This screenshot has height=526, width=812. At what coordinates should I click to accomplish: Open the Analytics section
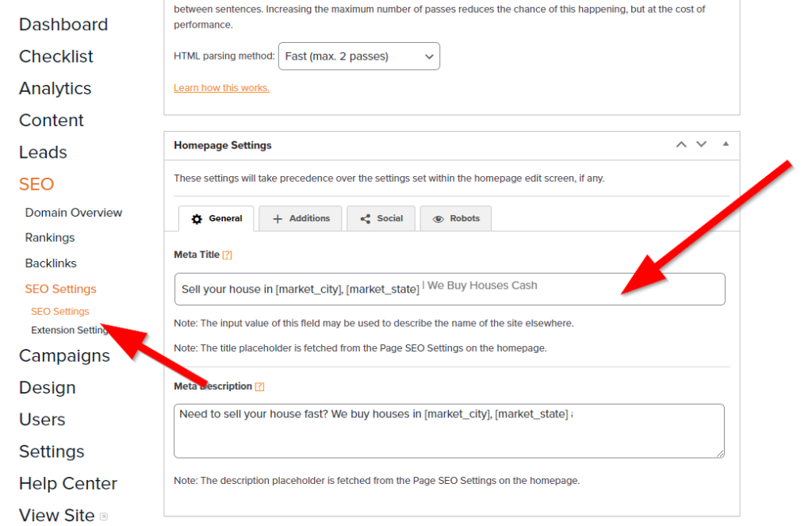[55, 89]
